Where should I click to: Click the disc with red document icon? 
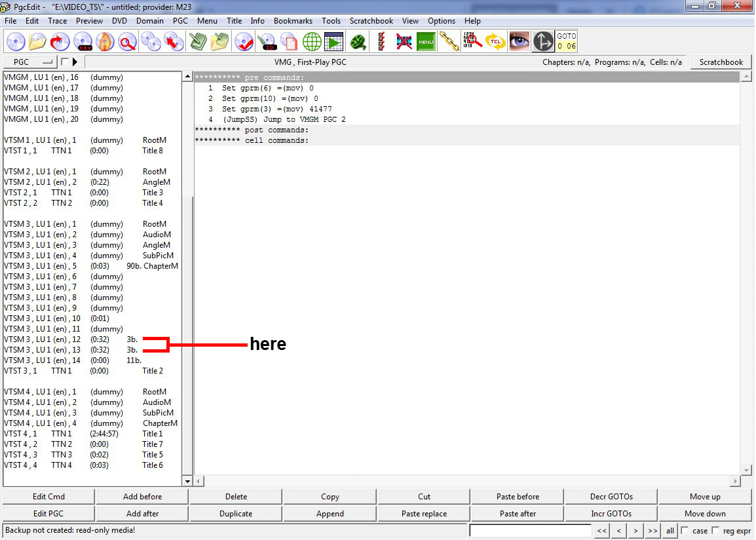[x=289, y=42]
